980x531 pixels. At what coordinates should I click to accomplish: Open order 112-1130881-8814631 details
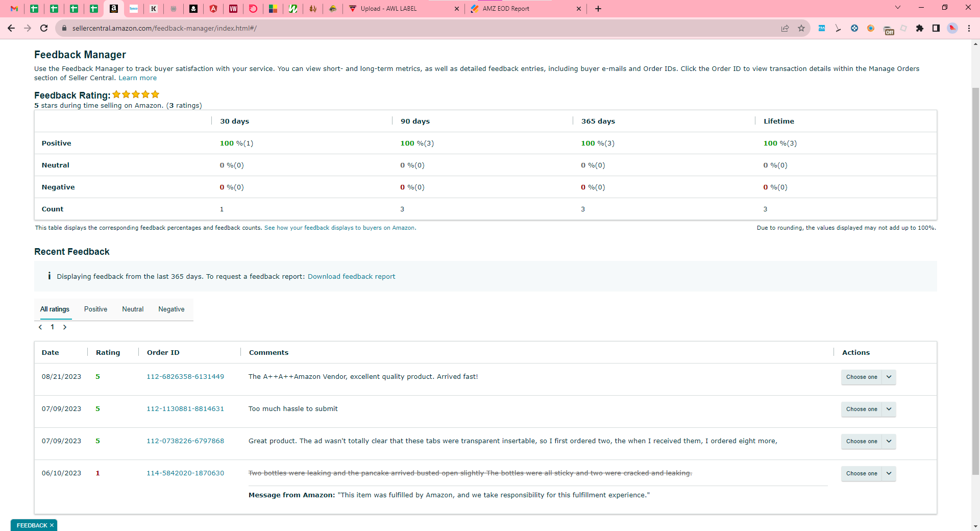coord(185,409)
